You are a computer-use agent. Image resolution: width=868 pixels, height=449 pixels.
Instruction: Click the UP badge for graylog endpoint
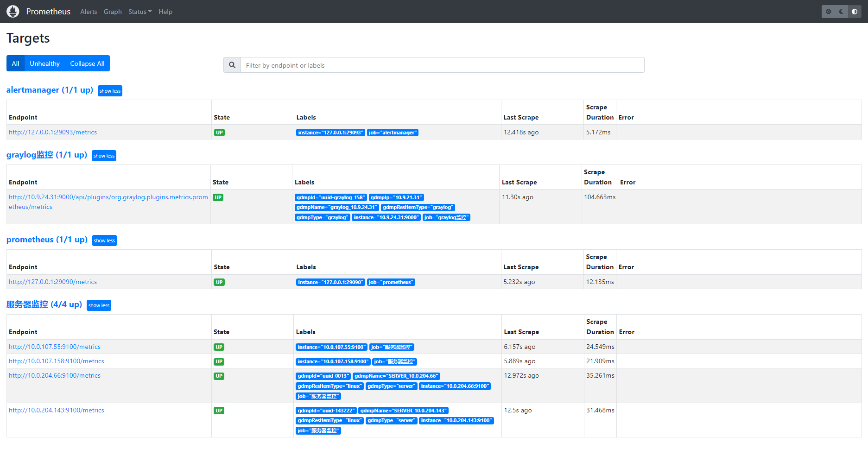(218, 197)
